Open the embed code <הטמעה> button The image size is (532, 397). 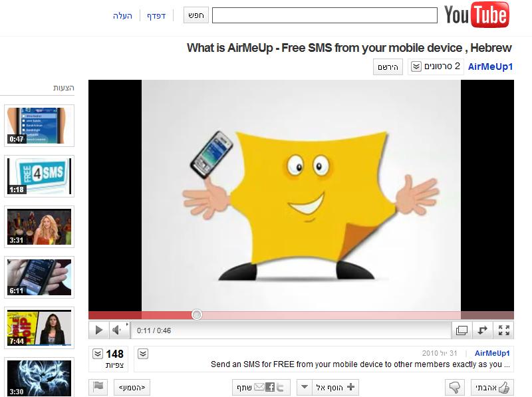tap(132, 387)
